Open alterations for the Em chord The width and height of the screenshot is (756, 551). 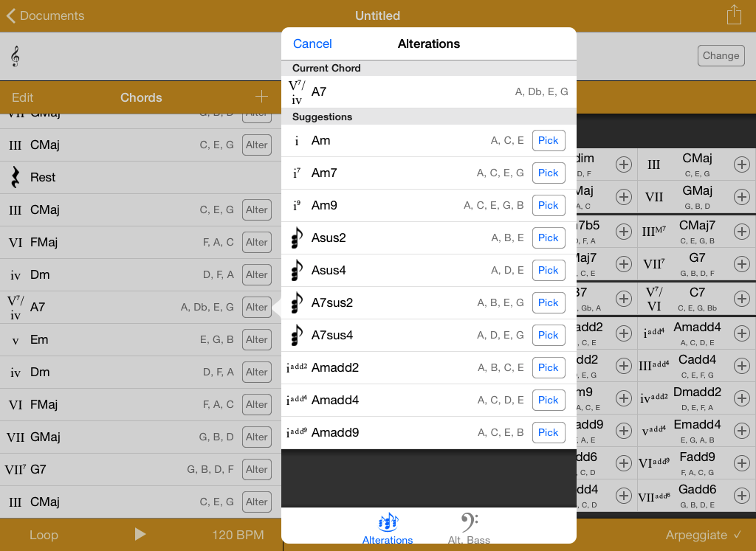click(x=256, y=339)
